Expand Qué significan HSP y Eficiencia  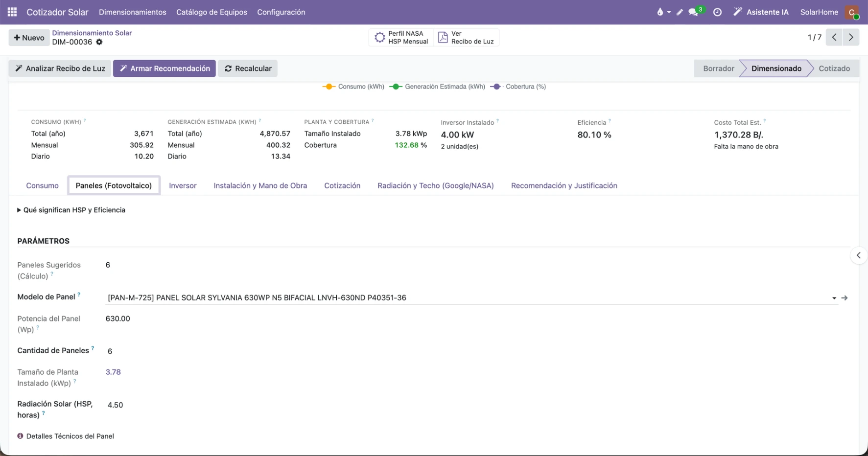point(71,210)
